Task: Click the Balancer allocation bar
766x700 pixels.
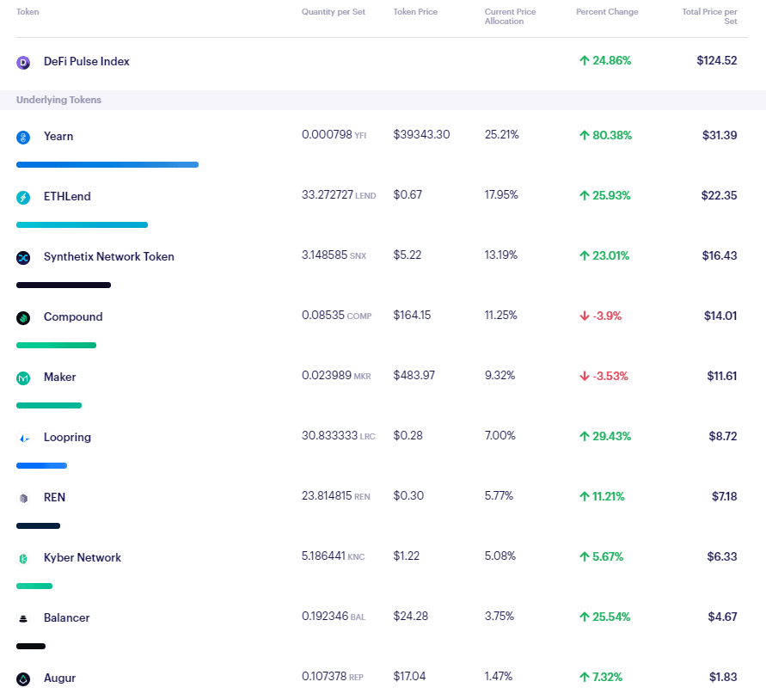Action: tap(31, 646)
